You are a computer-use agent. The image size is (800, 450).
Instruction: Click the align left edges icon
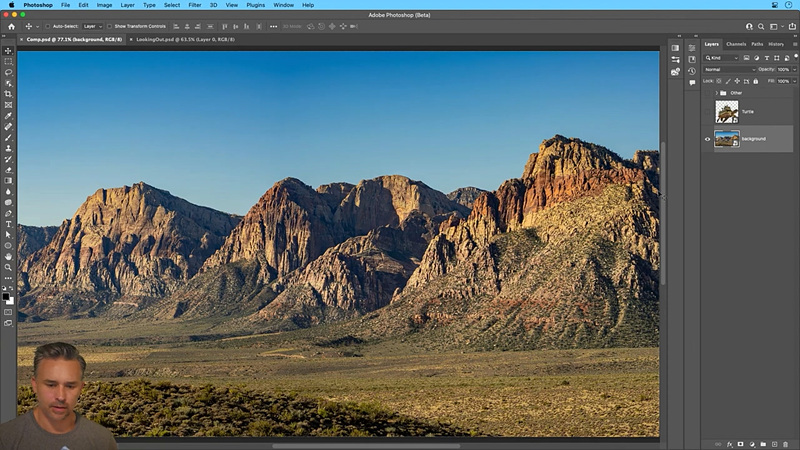(176, 27)
